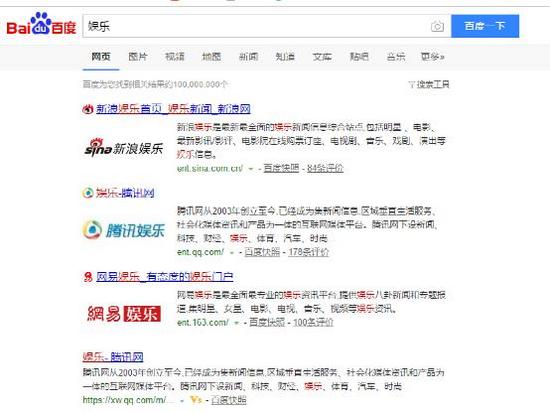
Task: Open the 更多» menu item
Action: (x=432, y=56)
